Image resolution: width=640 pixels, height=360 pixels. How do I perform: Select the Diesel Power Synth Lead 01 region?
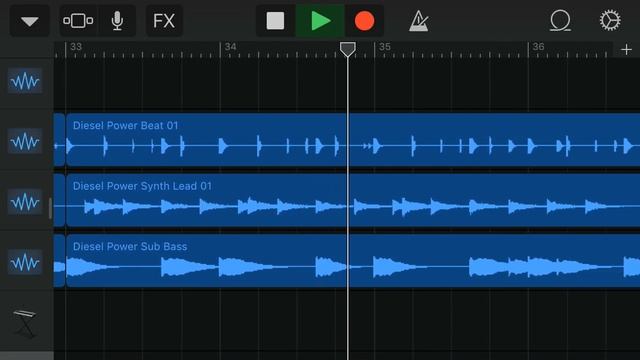(353, 200)
